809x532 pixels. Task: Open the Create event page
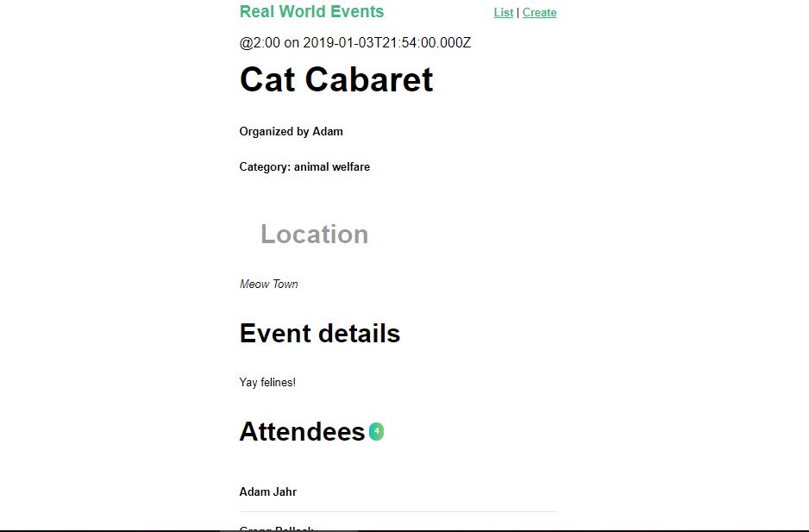pyautogui.click(x=539, y=12)
